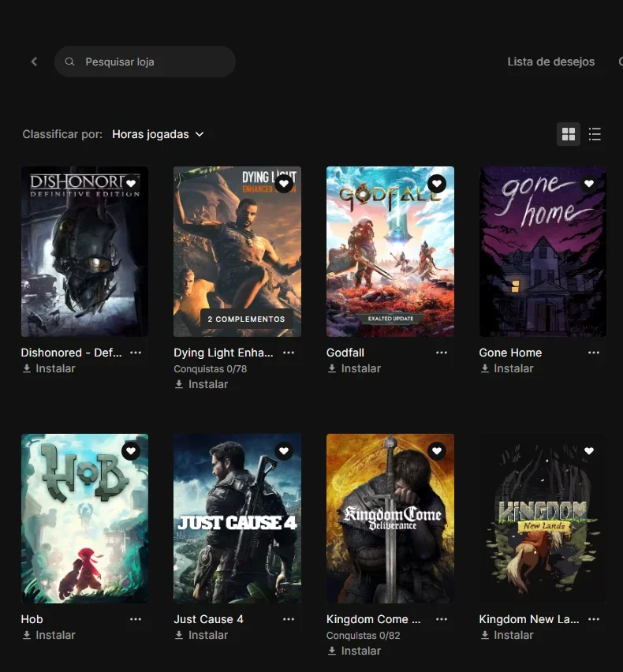Toggle favorite heart on Godfall cover
623x672 pixels.
[x=437, y=184]
